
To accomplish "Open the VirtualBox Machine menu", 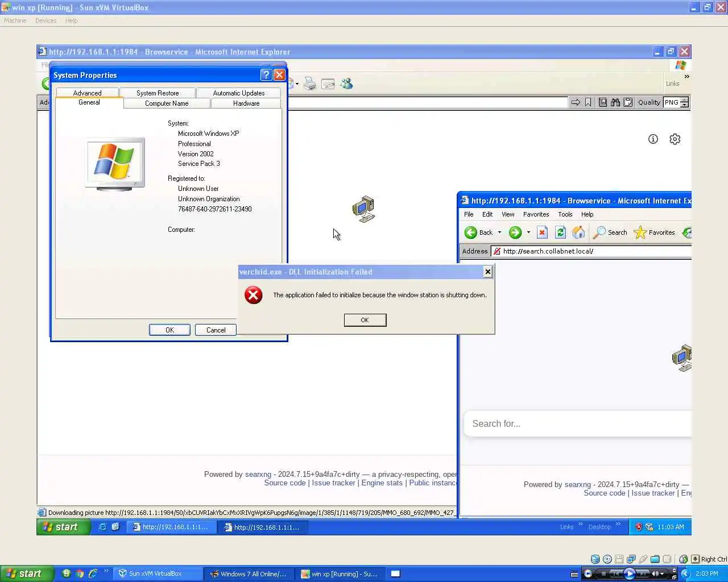I will [15, 20].
